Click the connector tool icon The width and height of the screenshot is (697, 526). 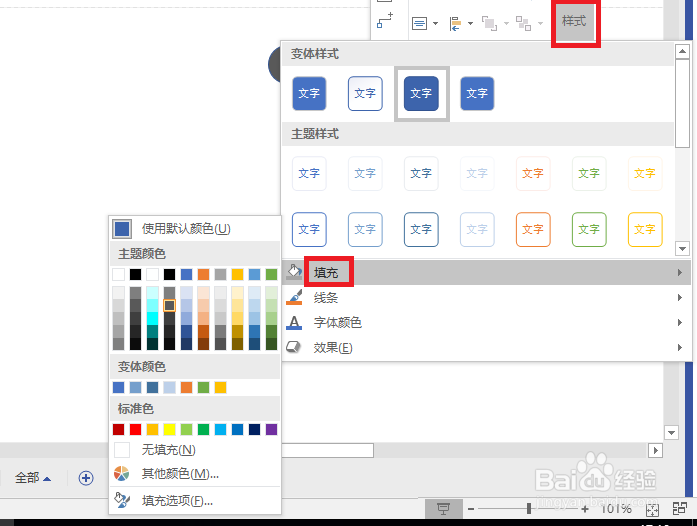click(x=385, y=20)
